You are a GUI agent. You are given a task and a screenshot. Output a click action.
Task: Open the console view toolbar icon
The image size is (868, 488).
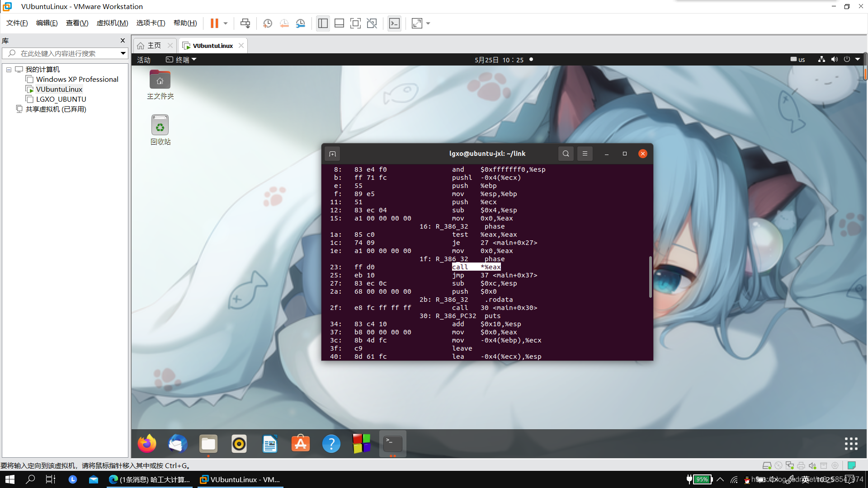tap(394, 23)
